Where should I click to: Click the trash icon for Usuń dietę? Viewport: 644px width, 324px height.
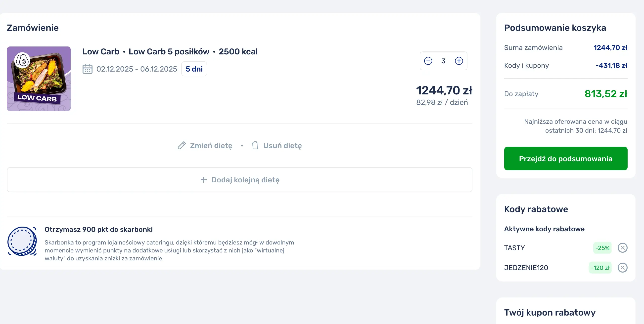(255, 145)
